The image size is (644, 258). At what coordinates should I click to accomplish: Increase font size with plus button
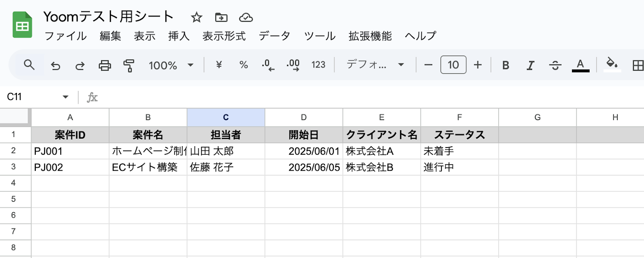point(478,65)
